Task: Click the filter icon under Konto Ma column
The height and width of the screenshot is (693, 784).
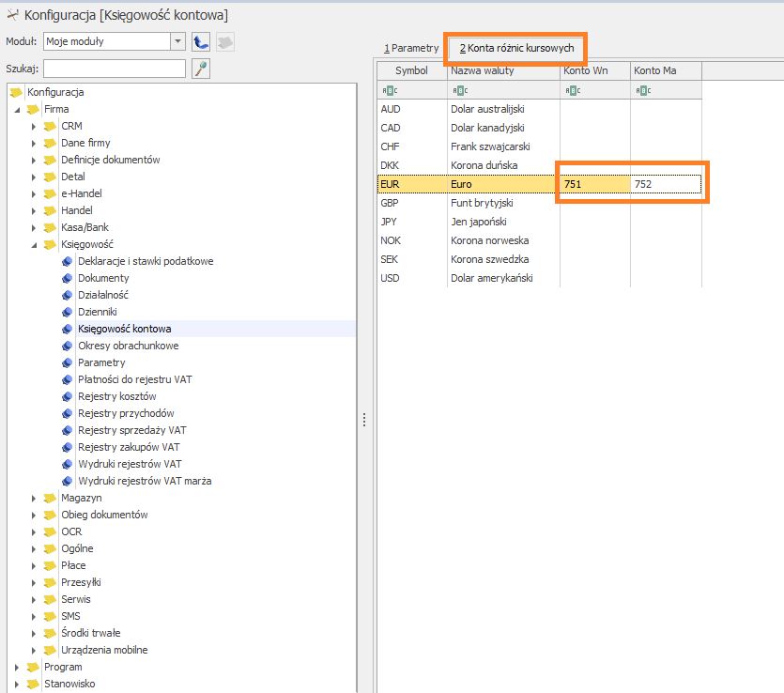Action: 642,90
